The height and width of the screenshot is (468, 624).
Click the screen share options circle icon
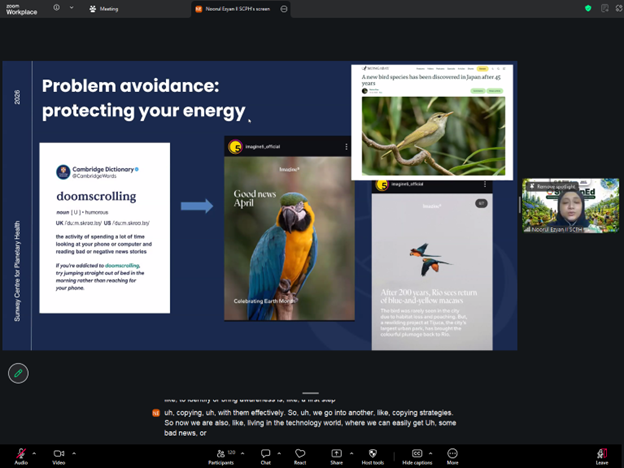(x=285, y=8)
